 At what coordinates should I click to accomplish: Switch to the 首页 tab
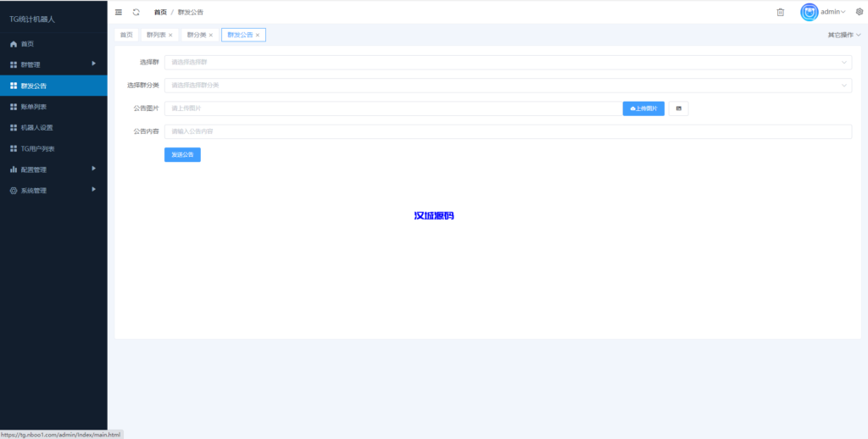[126, 35]
